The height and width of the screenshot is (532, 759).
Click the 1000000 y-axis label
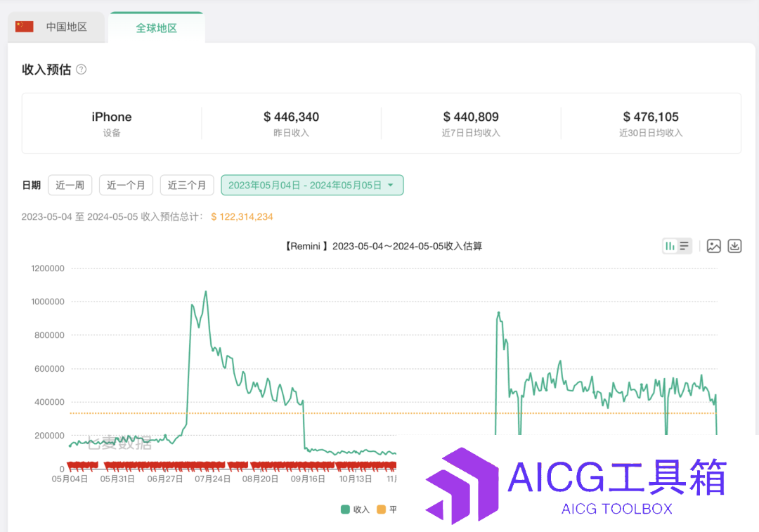48,301
